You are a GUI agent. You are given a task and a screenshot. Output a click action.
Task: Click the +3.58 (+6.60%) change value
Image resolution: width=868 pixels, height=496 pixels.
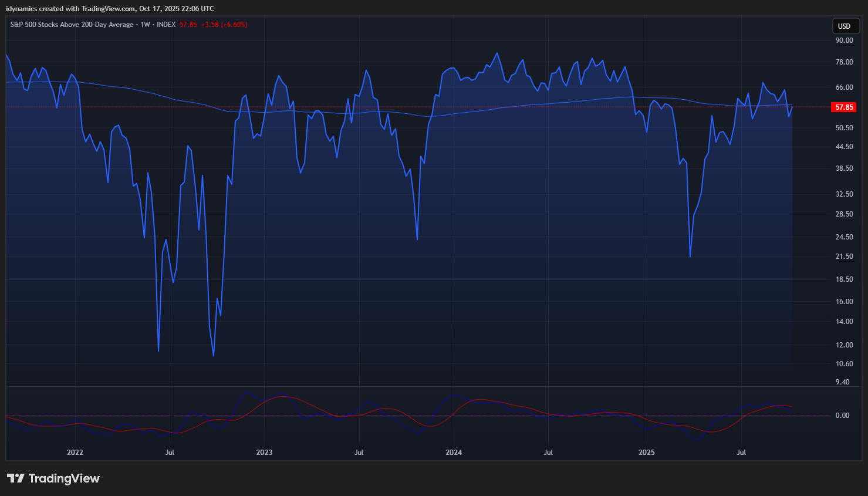(224, 25)
